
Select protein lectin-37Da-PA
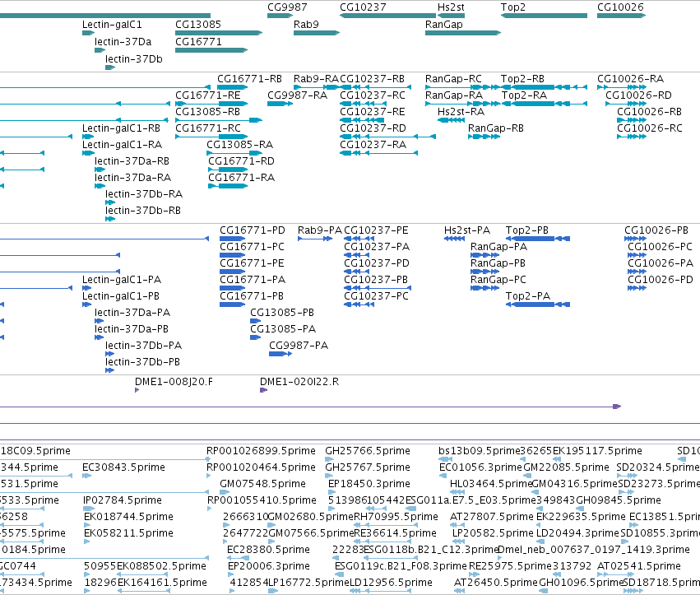[x=132, y=313]
